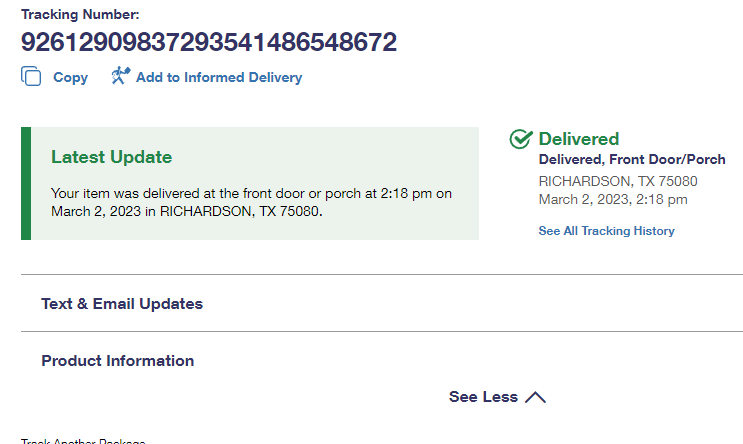Screen dimensions: 743x444
Task: Click the green Delivered status heading
Action: (x=579, y=139)
